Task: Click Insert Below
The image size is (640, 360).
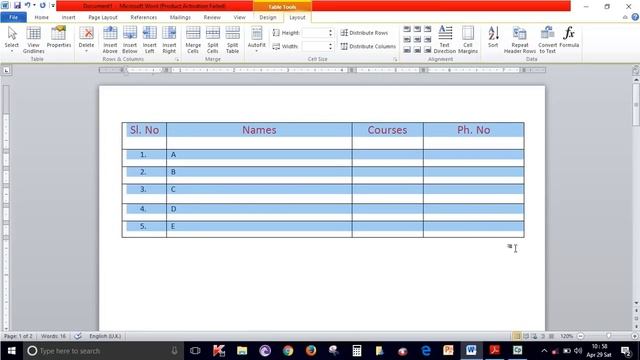Action: pyautogui.click(x=130, y=39)
